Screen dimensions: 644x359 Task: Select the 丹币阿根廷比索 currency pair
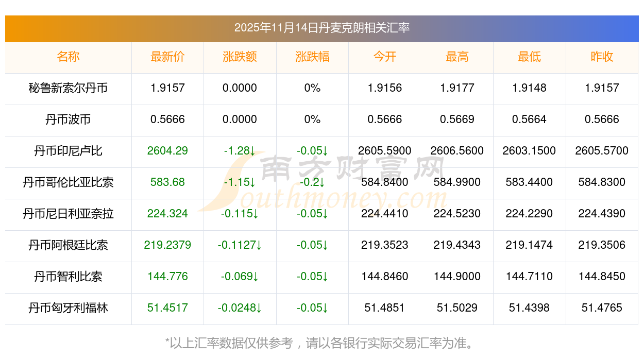68,245
